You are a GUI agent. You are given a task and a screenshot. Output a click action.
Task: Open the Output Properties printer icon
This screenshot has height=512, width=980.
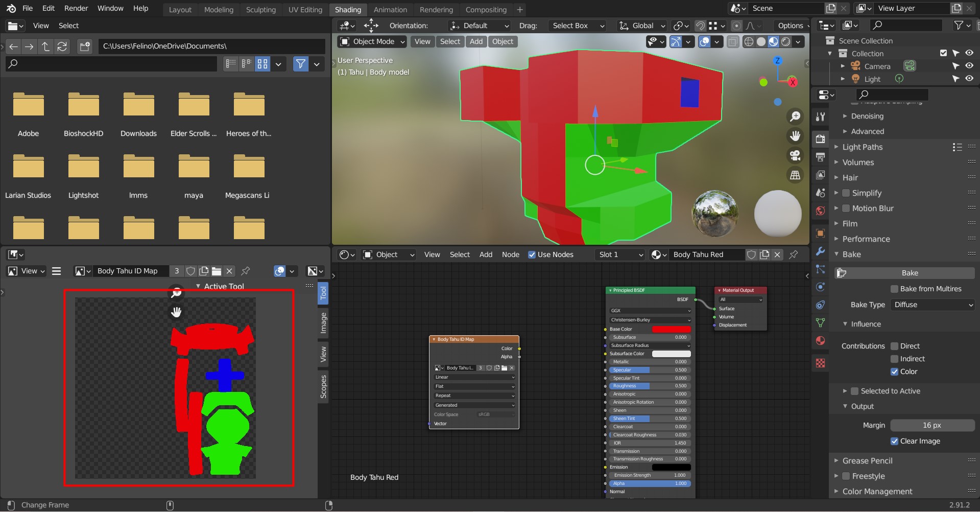point(820,157)
